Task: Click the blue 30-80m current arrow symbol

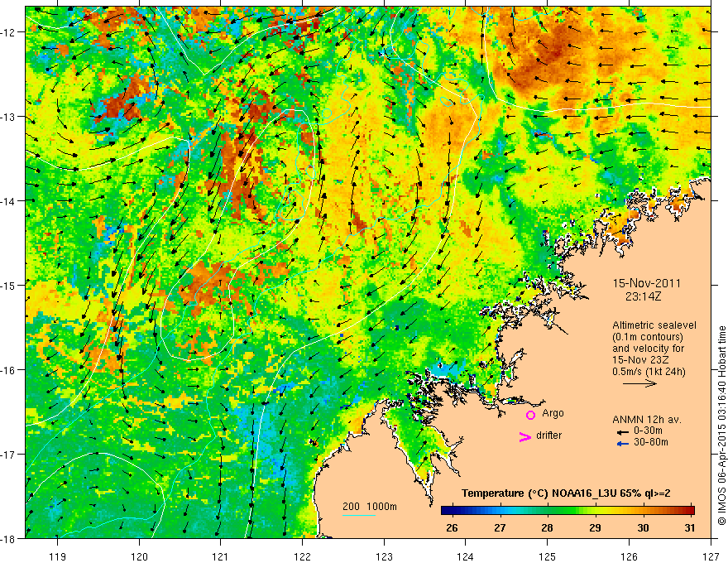Action: [623, 444]
